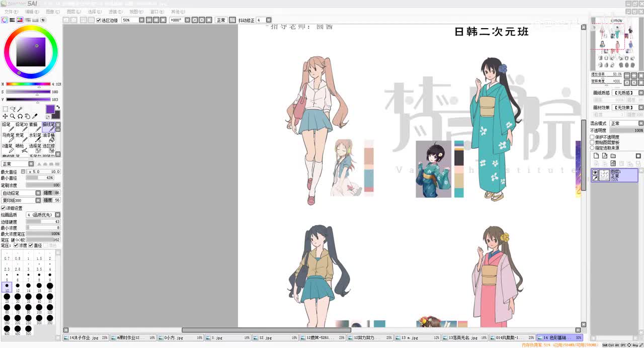Select the rectangular selection tool
Image resolution: width=644 pixels, height=348 pixels.
coord(5,109)
